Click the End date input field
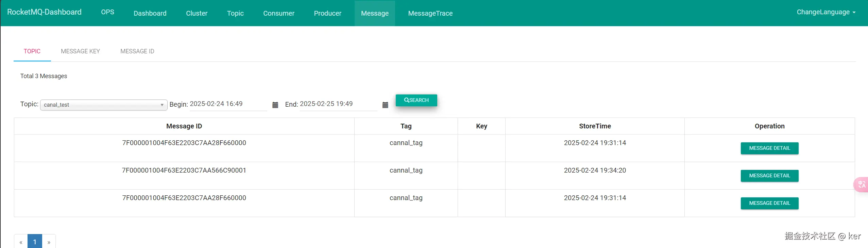 (x=338, y=104)
